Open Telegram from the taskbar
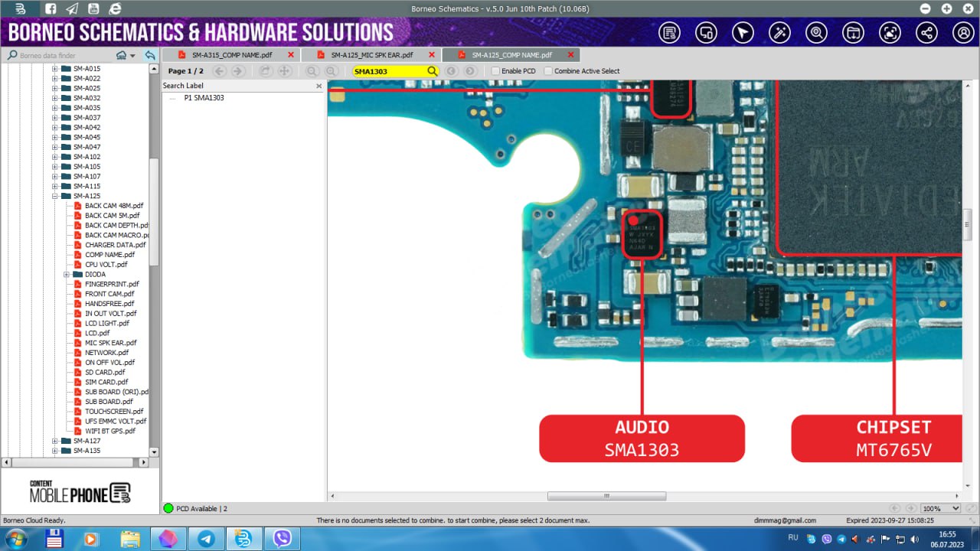The height and width of the screenshot is (551, 980). click(x=206, y=539)
